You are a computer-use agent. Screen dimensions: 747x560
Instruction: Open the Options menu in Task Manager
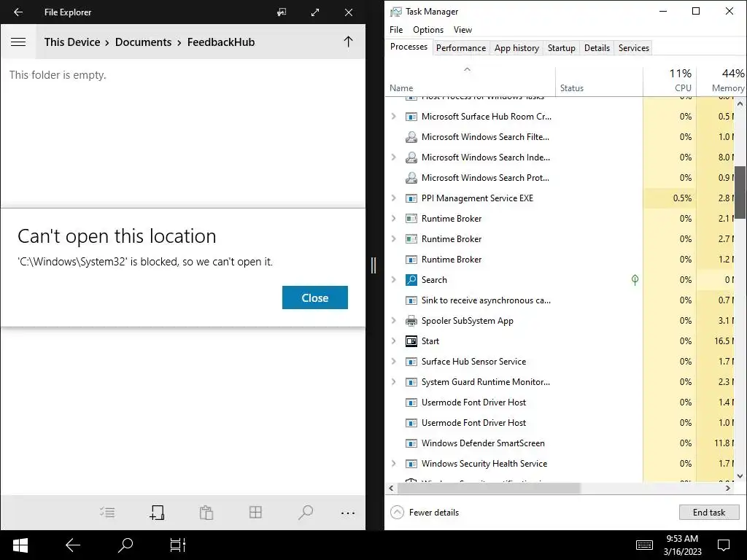(427, 29)
